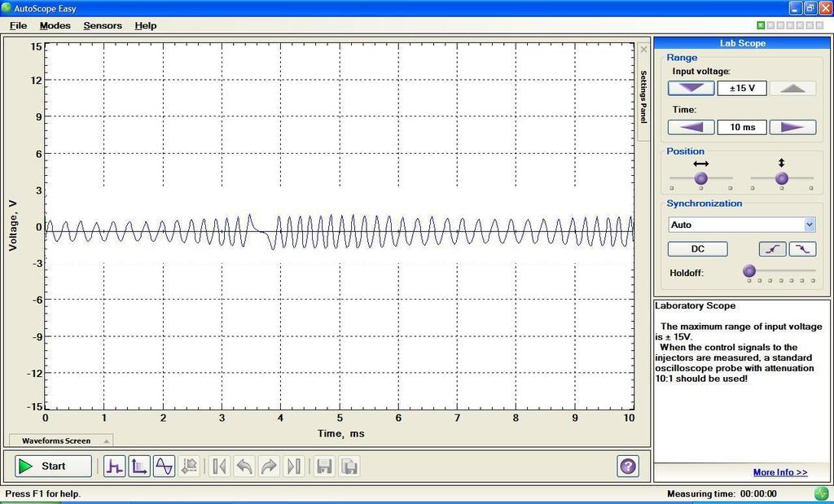Click the greyed cursor measurement icon
Screen dimensions: 834x504
(189, 467)
